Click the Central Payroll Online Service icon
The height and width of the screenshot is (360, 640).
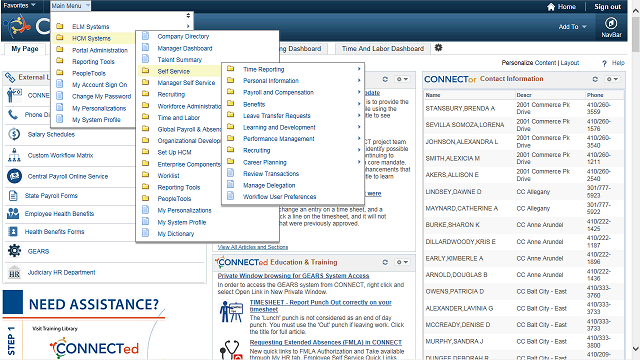click(14, 176)
